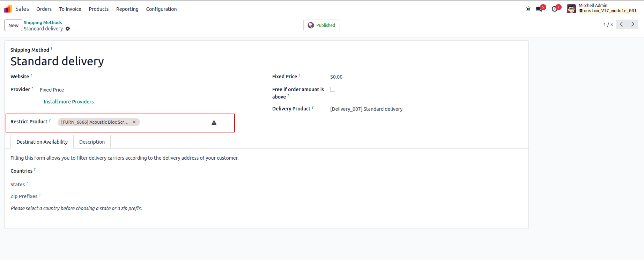Switch to the Description tab
The image size is (644, 260).
pos(92,142)
